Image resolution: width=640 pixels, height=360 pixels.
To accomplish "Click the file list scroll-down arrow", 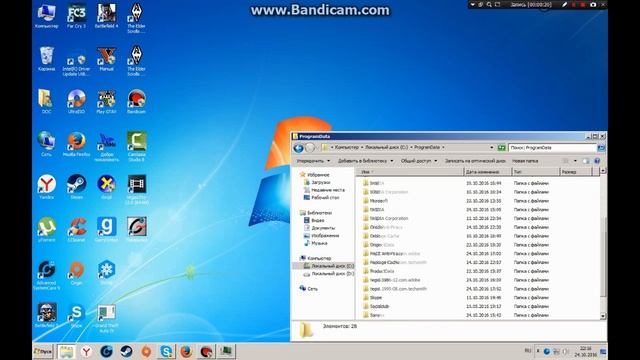I will tap(603, 316).
